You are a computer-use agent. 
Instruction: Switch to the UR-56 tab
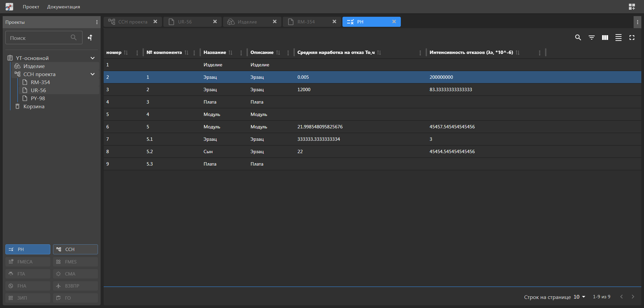pos(185,22)
